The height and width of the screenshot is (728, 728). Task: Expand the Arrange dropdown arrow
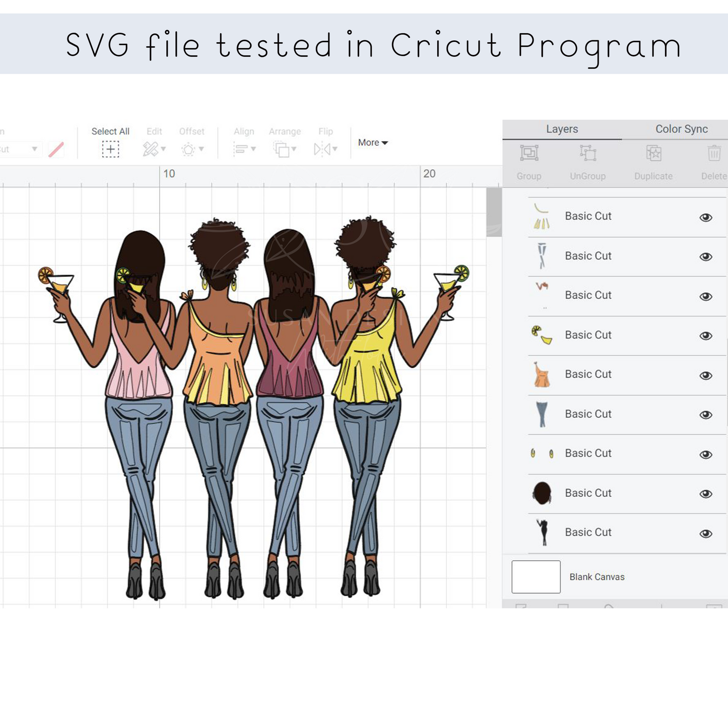(x=294, y=149)
